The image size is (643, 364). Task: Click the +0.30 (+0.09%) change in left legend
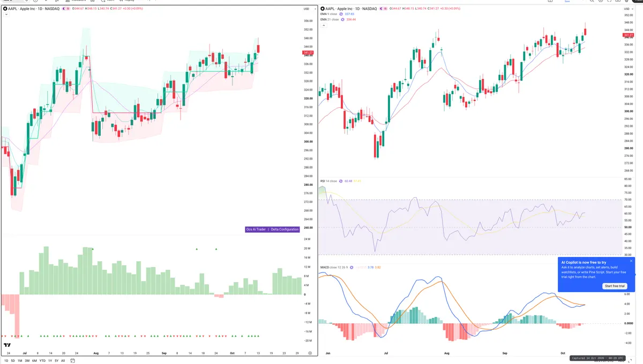point(134,9)
